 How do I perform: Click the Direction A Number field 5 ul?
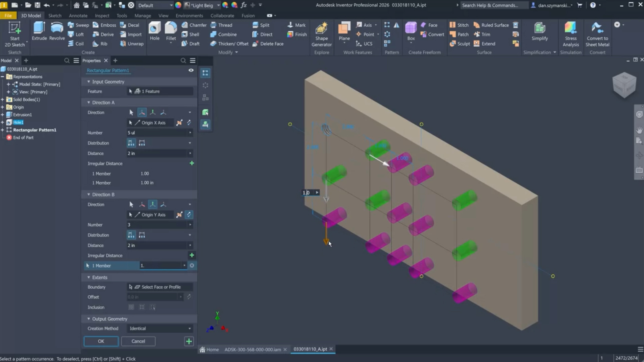160,133
